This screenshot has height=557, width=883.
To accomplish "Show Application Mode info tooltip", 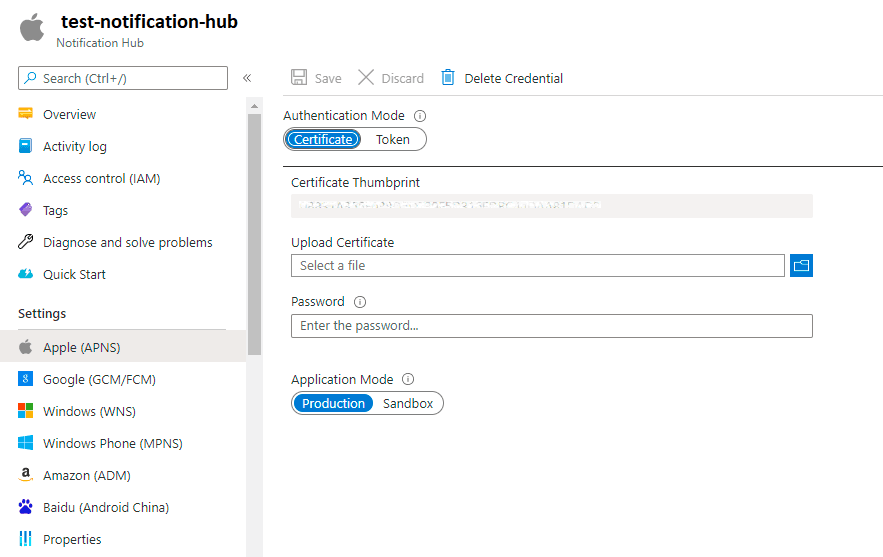I will tap(408, 379).
